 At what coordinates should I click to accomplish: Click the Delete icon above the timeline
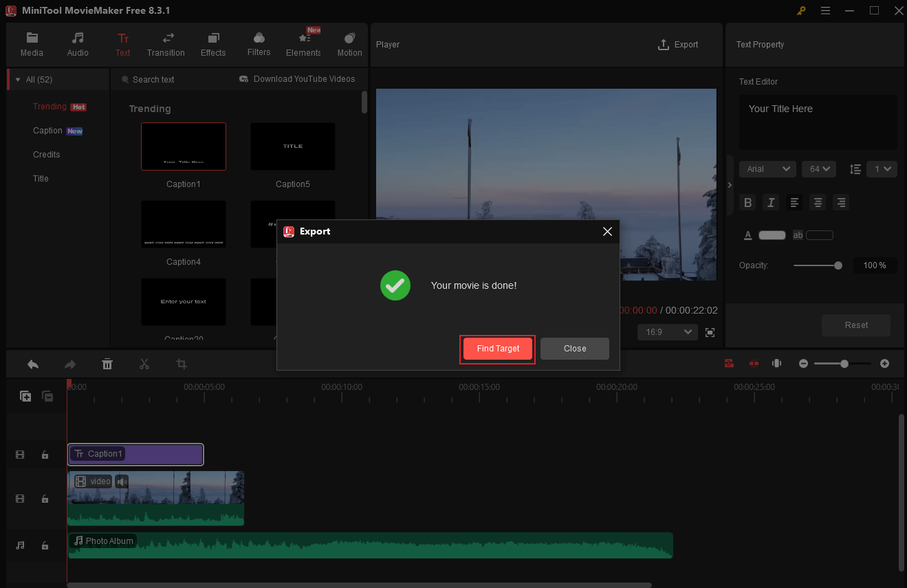point(107,364)
